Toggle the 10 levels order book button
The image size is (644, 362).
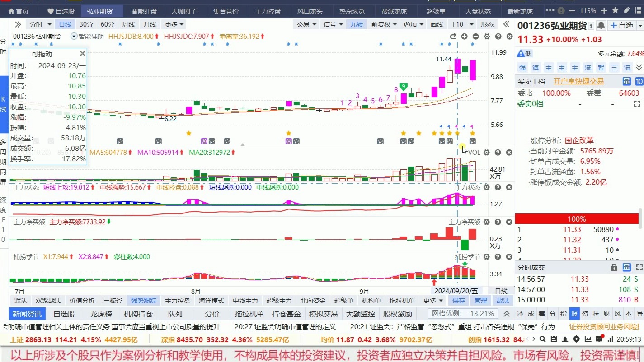pos(639,81)
